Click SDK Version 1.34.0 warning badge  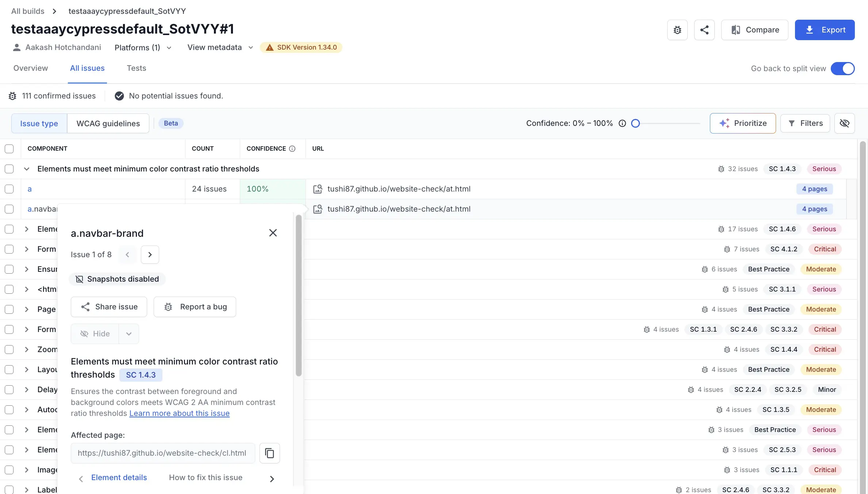301,47
